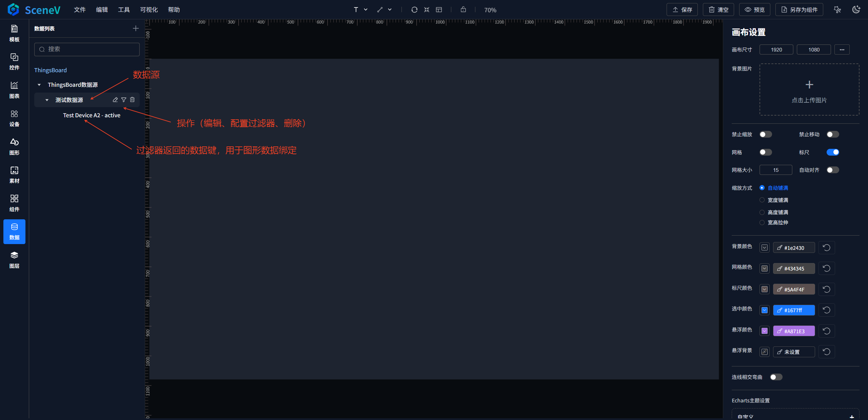This screenshot has width=868, height=420.
Task: Open canvas size presets with ellipsis button
Action: pyautogui.click(x=842, y=49)
